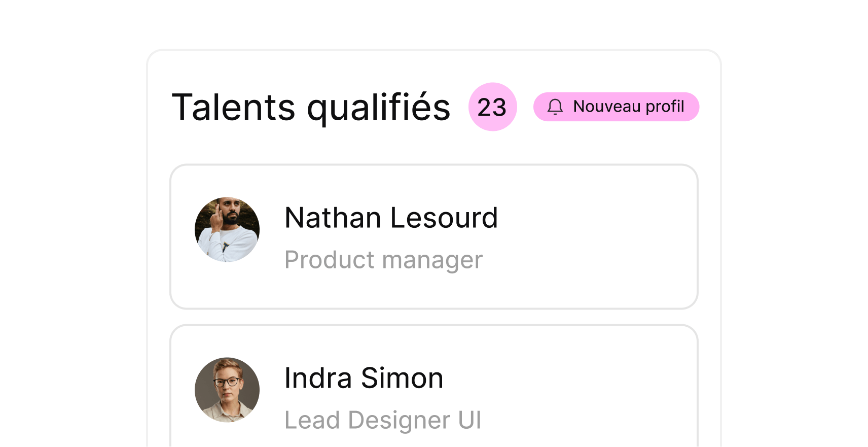Image resolution: width=868 pixels, height=447 pixels.
Task: Click the surname "Simon" in second card
Action: pos(402,379)
